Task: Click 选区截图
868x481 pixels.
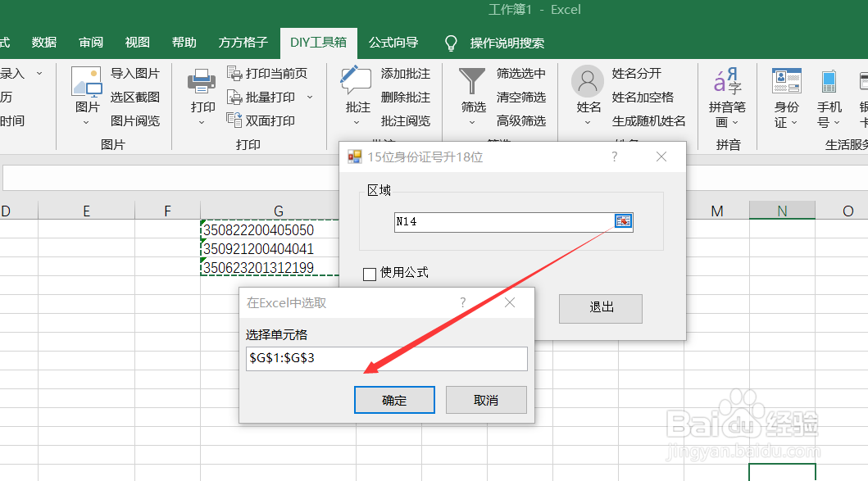Action: coord(135,97)
